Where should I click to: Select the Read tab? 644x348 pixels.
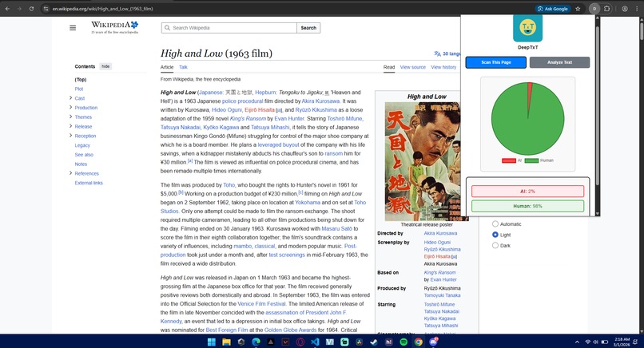[x=389, y=67]
